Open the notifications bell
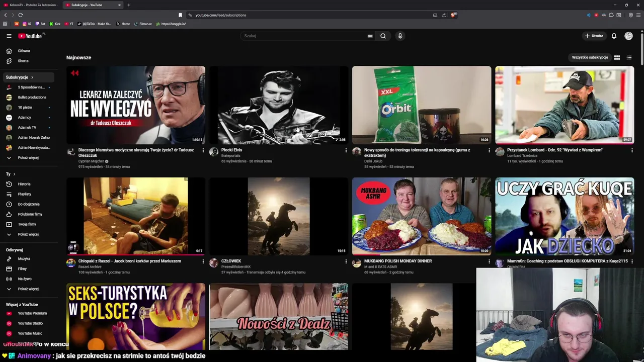This screenshot has width=644, height=362. point(614,36)
